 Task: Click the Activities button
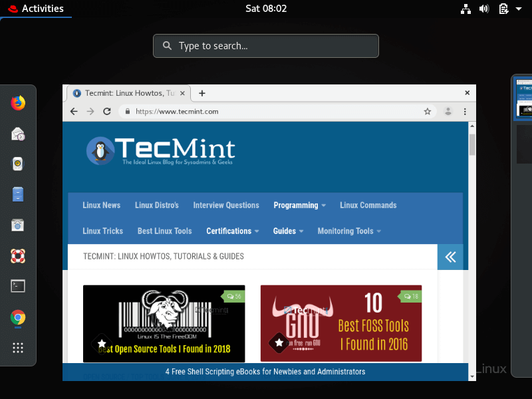pos(36,9)
